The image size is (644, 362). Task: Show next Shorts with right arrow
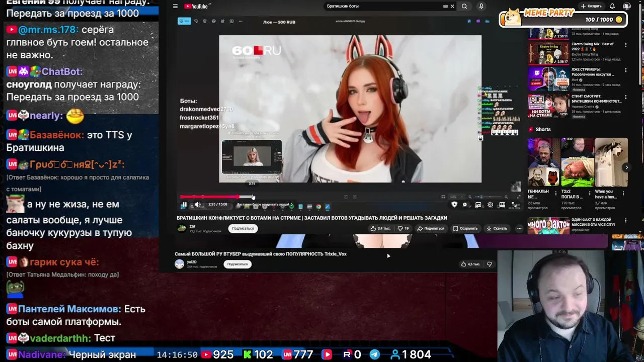pyautogui.click(x=626, y=167)
